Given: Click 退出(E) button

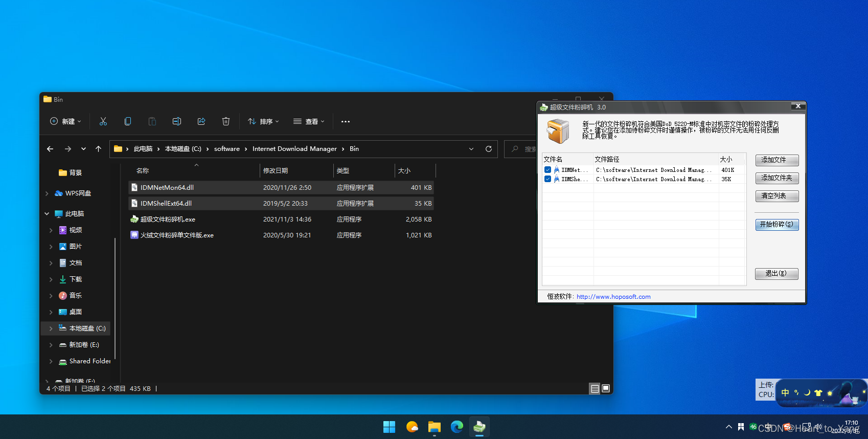Looking at the screenshot, I should tap(777, 274).
